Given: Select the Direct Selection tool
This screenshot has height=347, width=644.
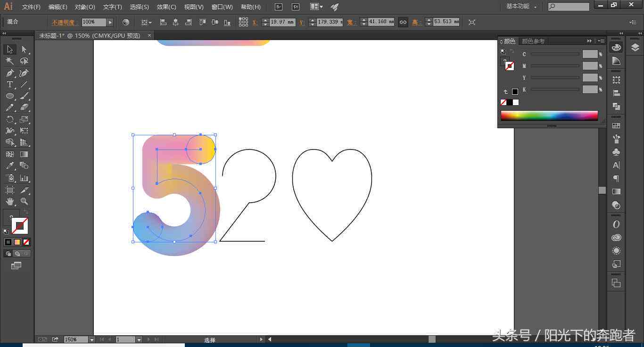Looking at the screenshot, I should pos(24,50).
